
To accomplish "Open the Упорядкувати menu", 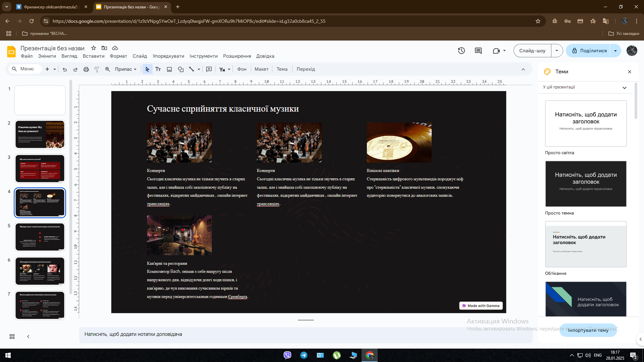I will tap(168, 56).
